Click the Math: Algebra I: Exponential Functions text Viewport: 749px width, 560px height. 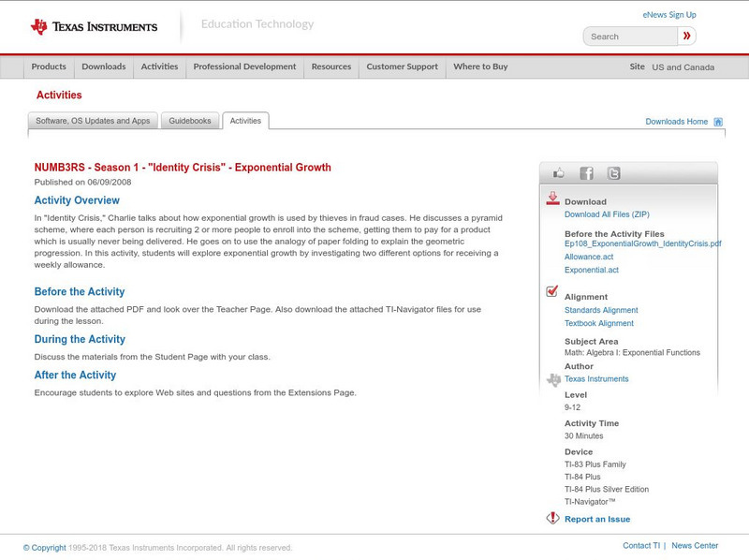point(632,353)
